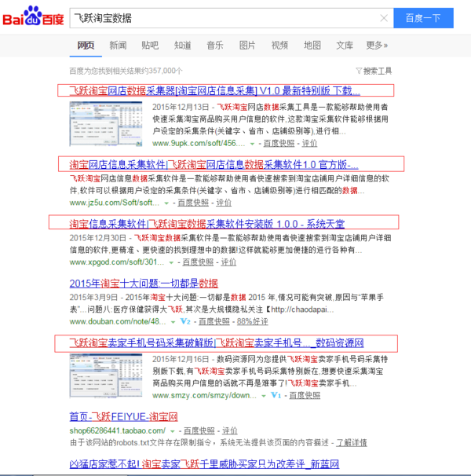Image resolution: width=471 pixels, height=476 pixels.
Task: Click the thumbnail of the smzy.com result
Action: pos(106,375)
